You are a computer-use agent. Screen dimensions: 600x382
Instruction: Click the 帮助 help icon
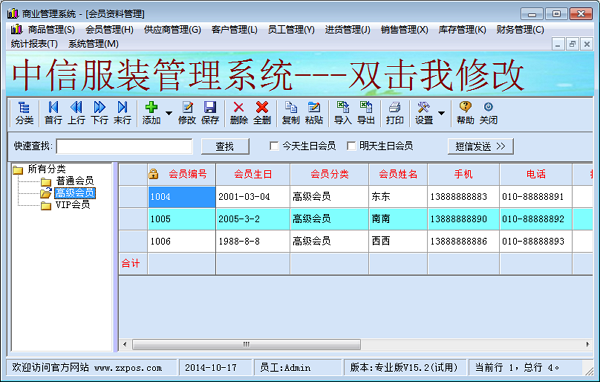point(465,113)
